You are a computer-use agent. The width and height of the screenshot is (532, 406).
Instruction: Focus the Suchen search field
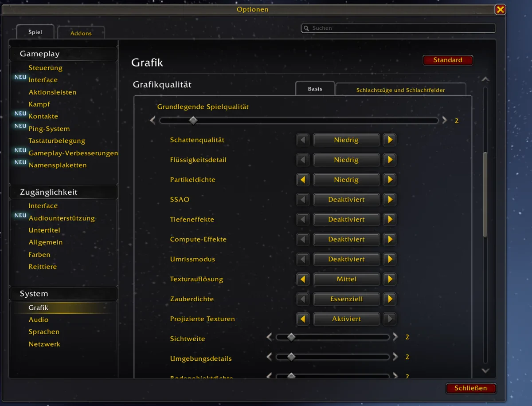click(398, 28)
